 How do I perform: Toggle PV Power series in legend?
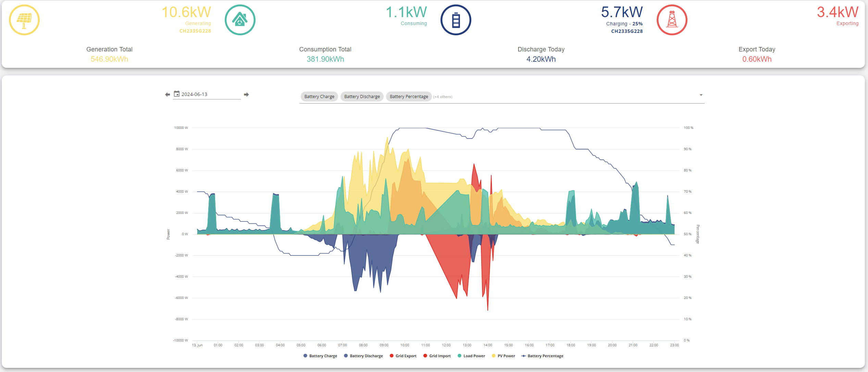point(504,356)
